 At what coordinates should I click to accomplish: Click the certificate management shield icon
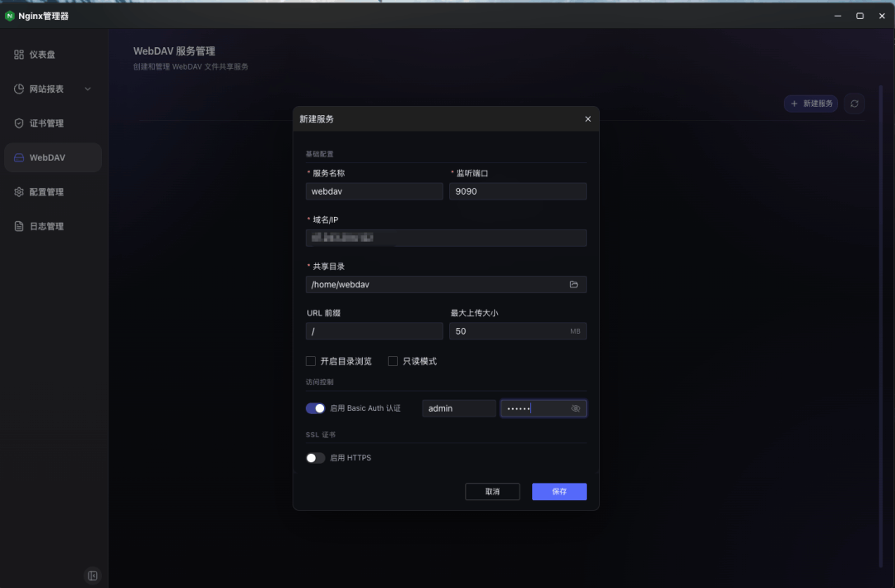(19, 123)
